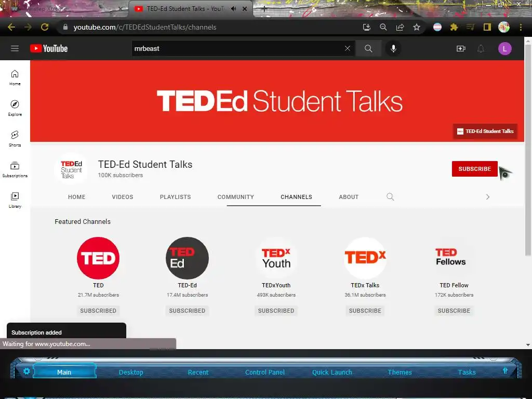The image size is (532, 399).
Task: Open Explore in the left sidebar
Action: pos(15,108)
